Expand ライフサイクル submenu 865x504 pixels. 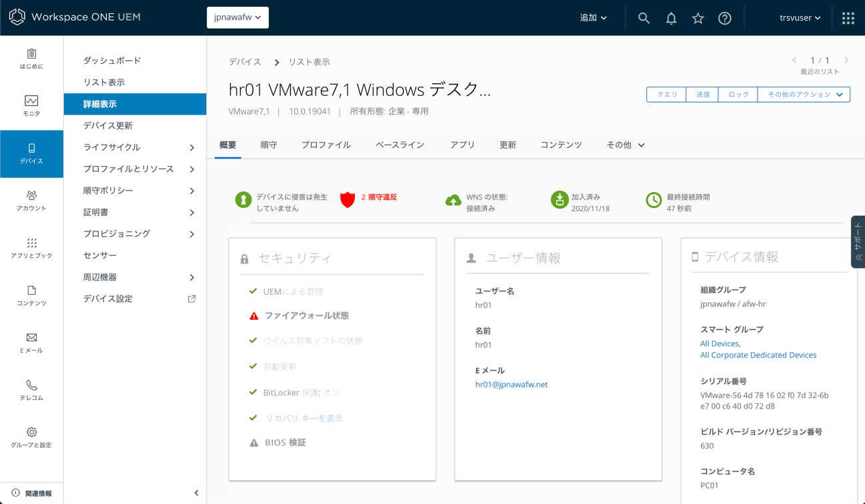pyautogui.click(x=192, y=147)
